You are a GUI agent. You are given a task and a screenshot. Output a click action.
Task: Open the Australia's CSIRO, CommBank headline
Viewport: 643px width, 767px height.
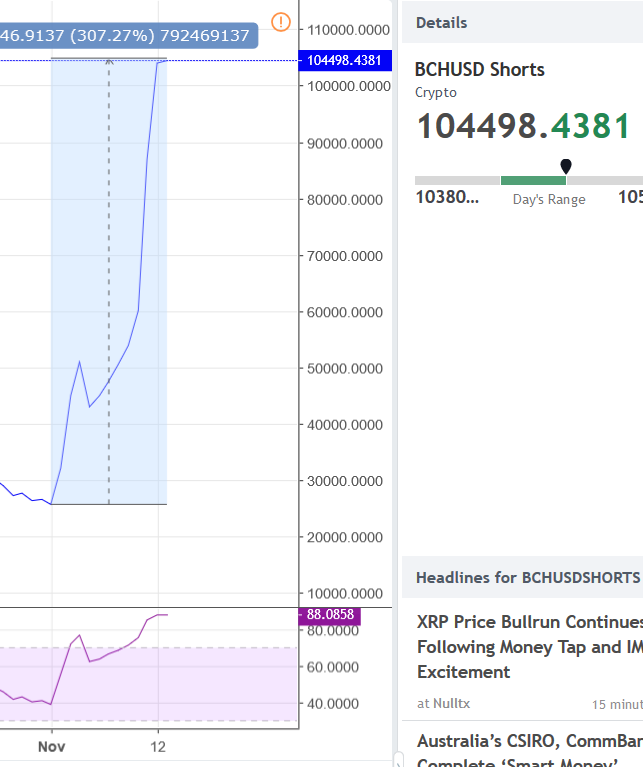[x=530, y=753]
